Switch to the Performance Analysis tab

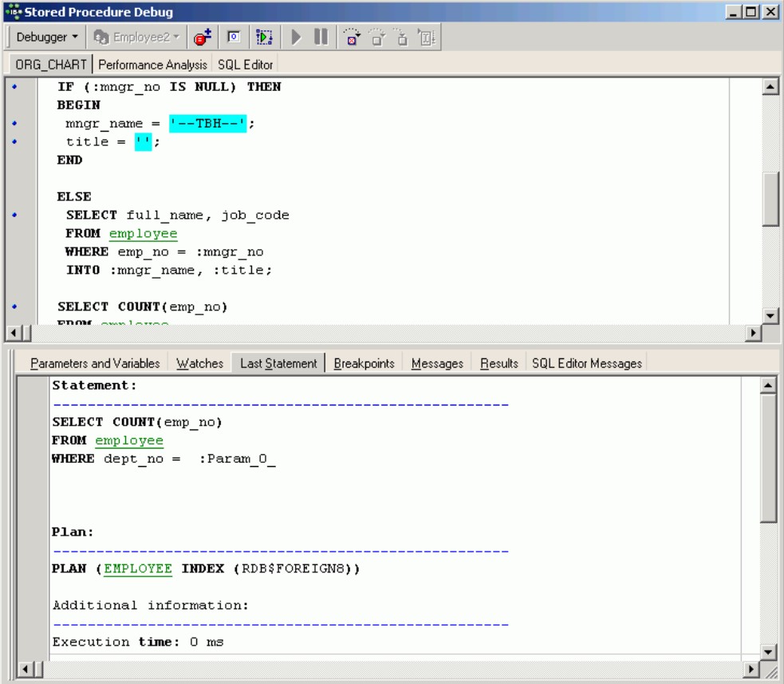[x=152, y=65]
